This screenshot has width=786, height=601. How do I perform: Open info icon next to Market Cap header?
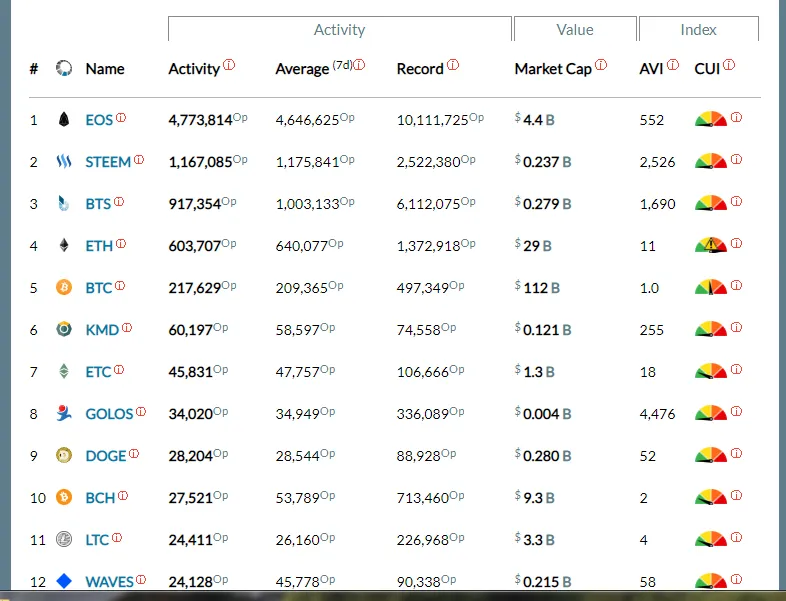pos(601,65)
